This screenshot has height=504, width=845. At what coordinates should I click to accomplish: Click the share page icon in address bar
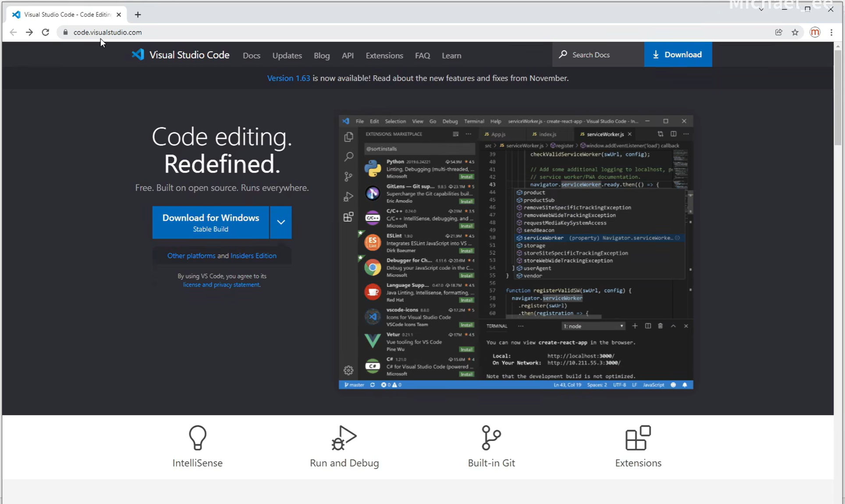779,32
